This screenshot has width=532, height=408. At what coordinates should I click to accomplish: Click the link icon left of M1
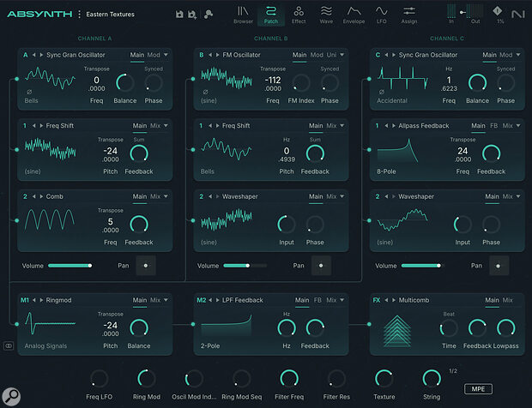(9, 345)
